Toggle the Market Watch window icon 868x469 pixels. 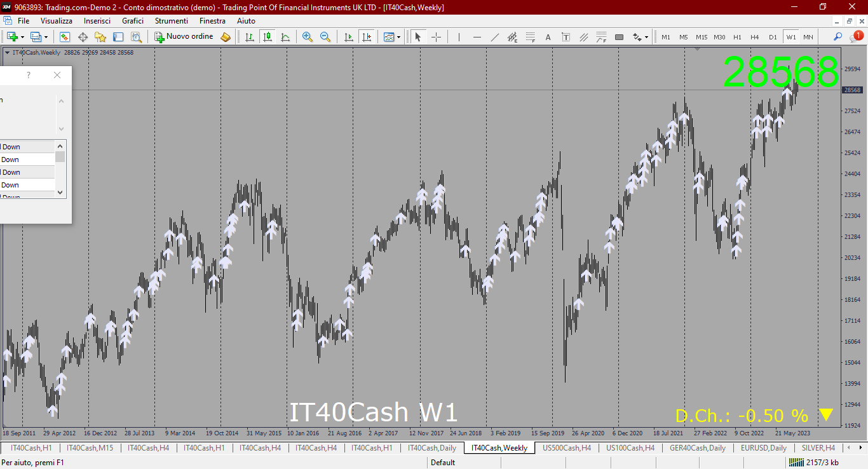tap(65, 37)
